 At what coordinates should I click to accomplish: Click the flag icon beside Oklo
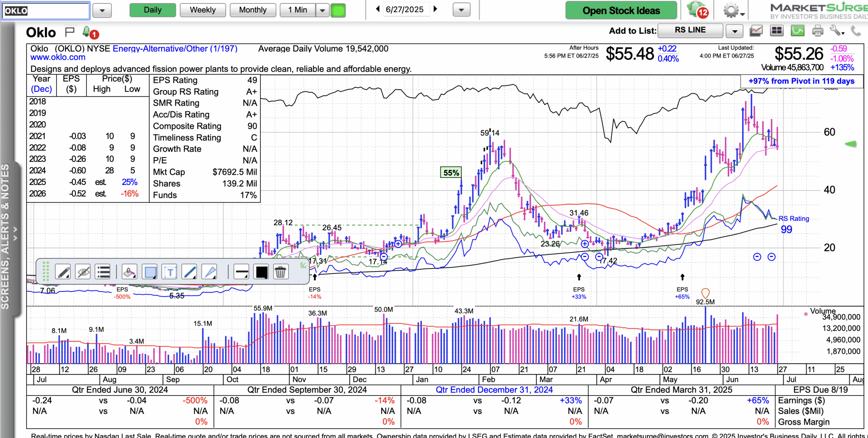70,32
